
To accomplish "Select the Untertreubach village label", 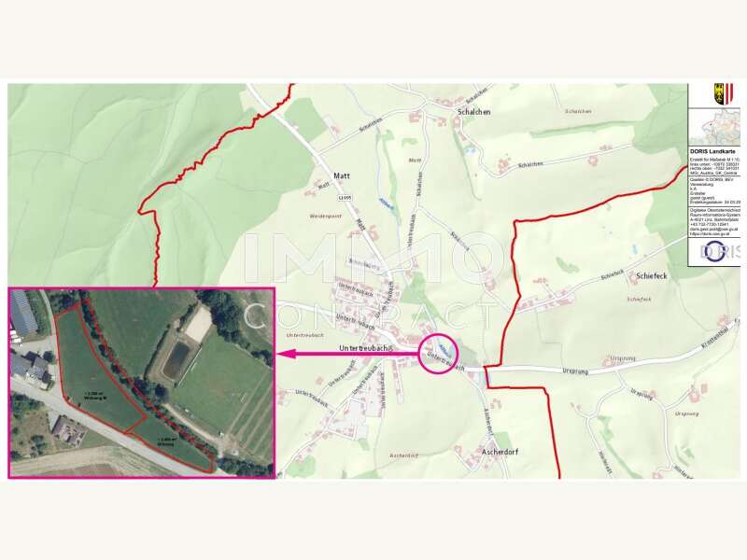I will 365,348.
